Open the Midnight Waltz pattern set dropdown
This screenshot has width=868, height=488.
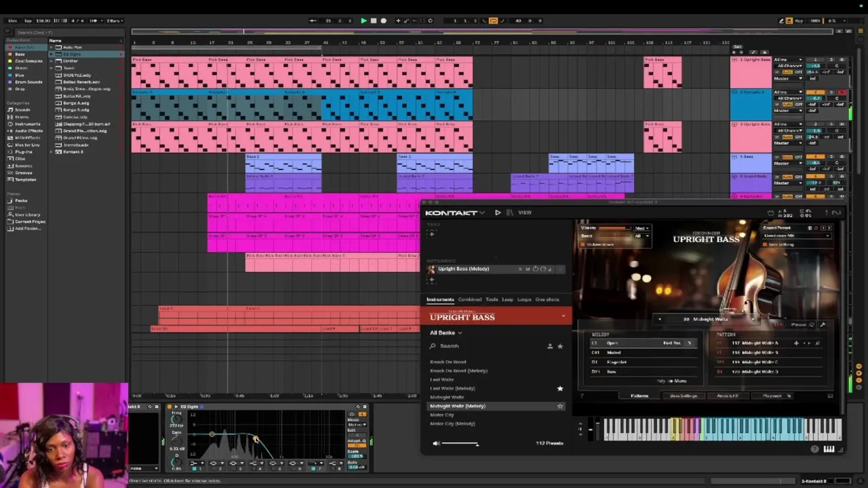pos(707,319)
